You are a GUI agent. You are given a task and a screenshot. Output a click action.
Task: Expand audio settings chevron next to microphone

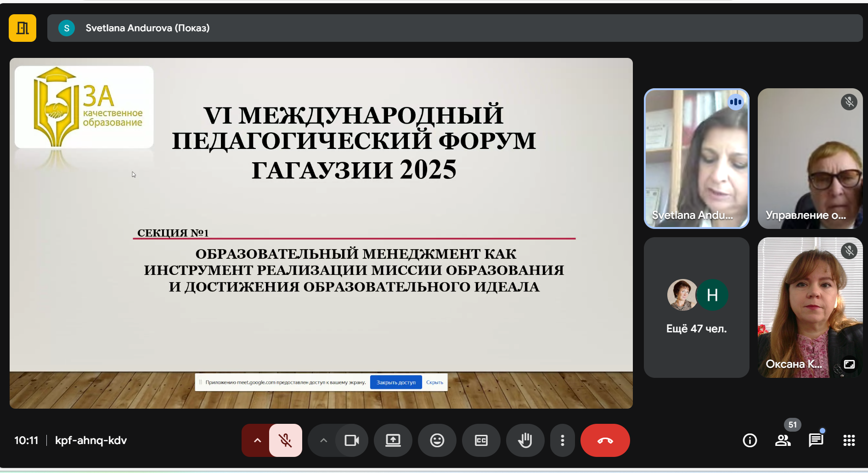point(257,440)
